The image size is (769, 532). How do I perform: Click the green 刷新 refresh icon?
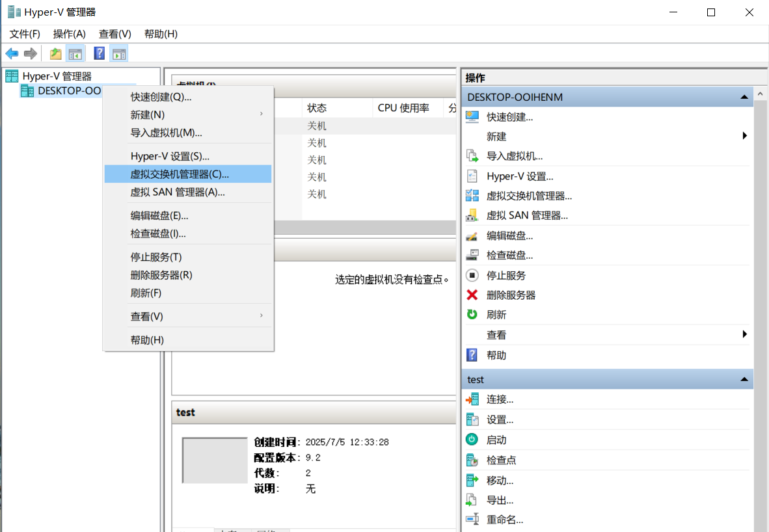coord(472,315)
